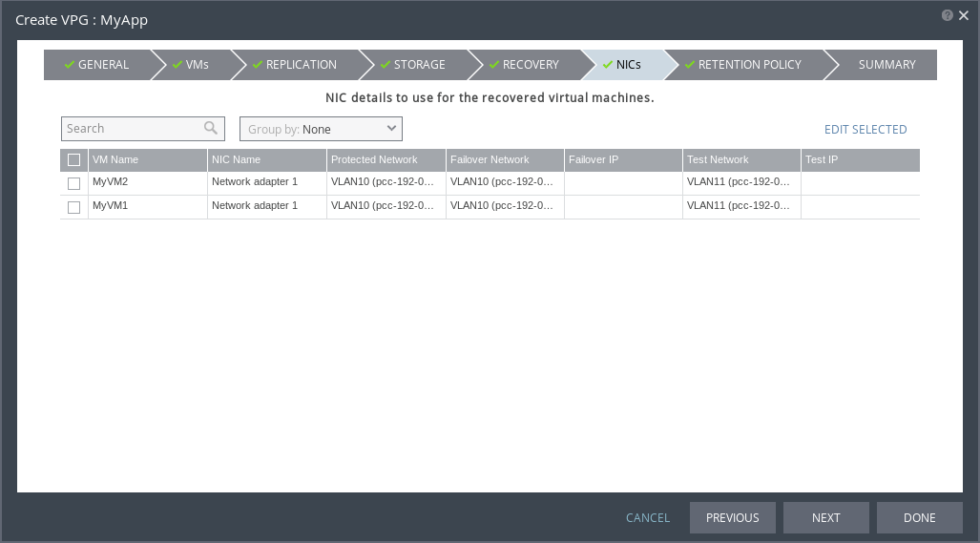Image resolution: width=980 pixels, height=543 pixels.
Task: Click DONE to finish the VPG
Action: click(x=919, y=517)
